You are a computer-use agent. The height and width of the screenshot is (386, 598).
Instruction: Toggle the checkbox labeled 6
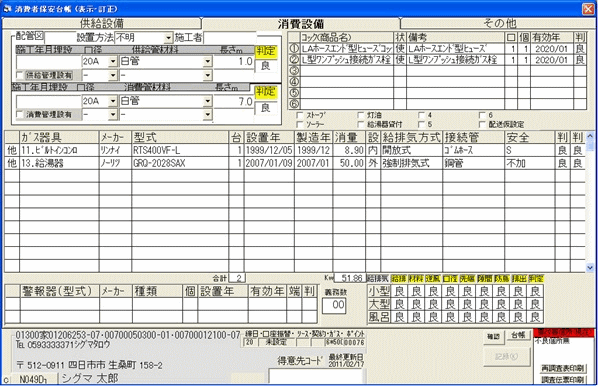(x=482, y=115)
